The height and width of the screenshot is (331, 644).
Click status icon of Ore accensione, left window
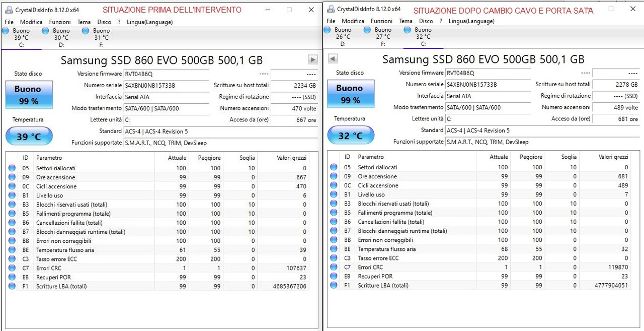pyautogui.click(x=12, y=177)
